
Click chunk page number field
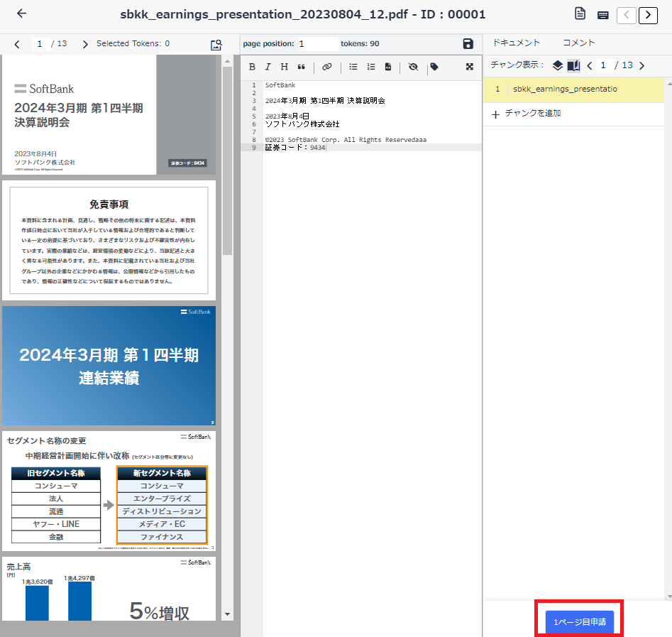(603, 65)
